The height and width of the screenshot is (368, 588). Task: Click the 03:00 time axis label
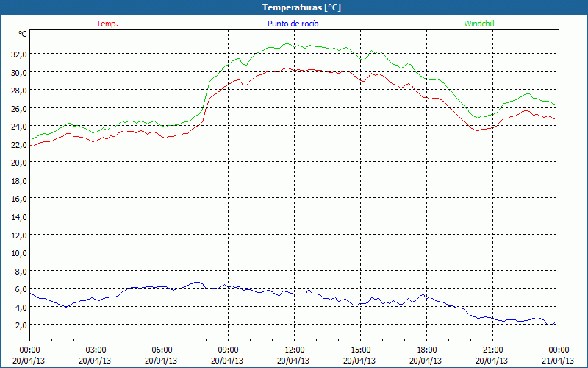click(96, 350)
